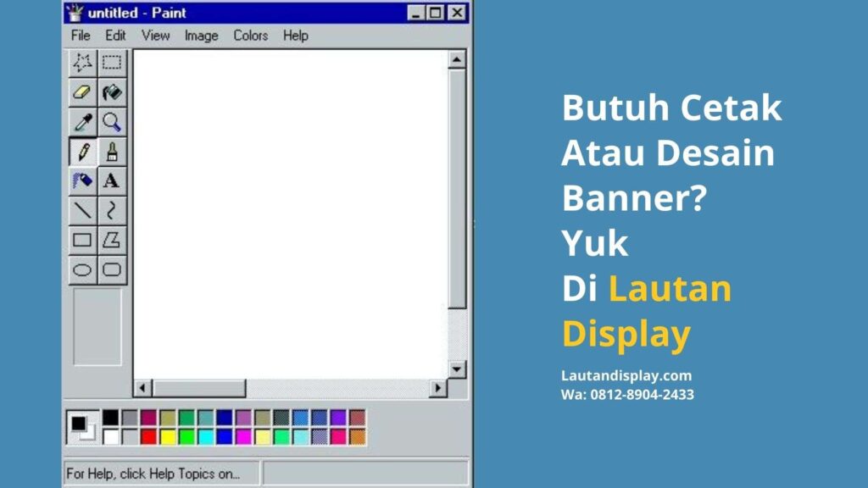Select the pale yellow palette swatch
868x488 pixels.
[x=263, y=437]
